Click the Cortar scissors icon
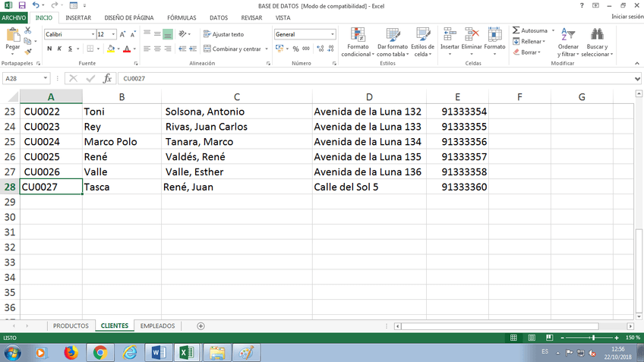Screen dimensions: 644x362 [x=28, y=30]
